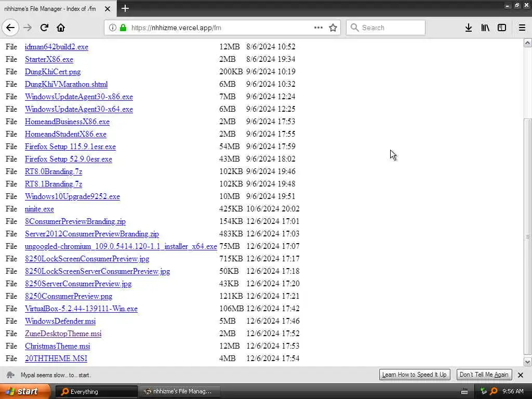This screenshot has height=399, width=532.
Task: Click the green secure connection padlock
Action: click(123, 28)
